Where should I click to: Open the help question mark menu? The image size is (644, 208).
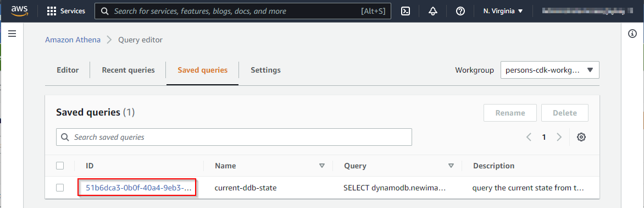click(460, 11)
